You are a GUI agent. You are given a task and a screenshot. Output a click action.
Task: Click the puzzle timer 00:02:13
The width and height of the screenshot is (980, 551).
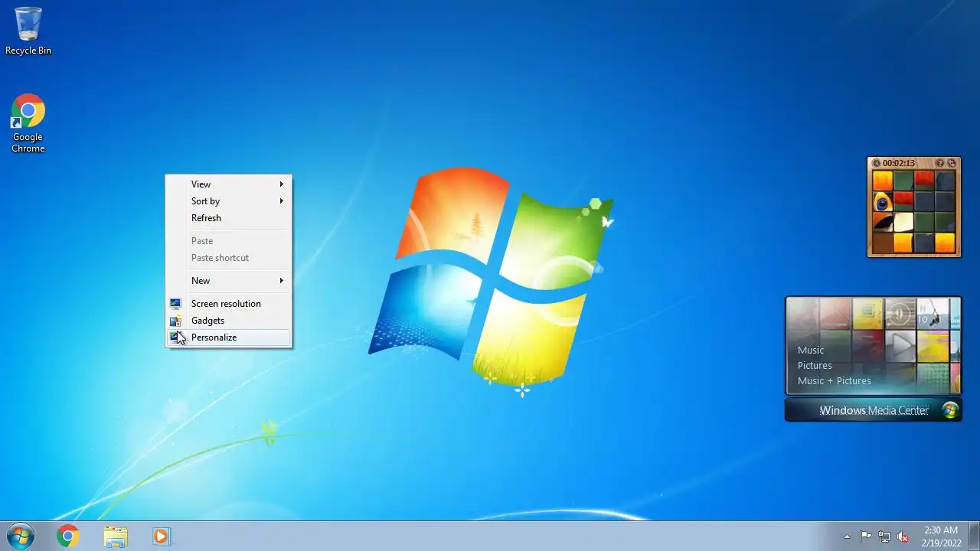899,163
